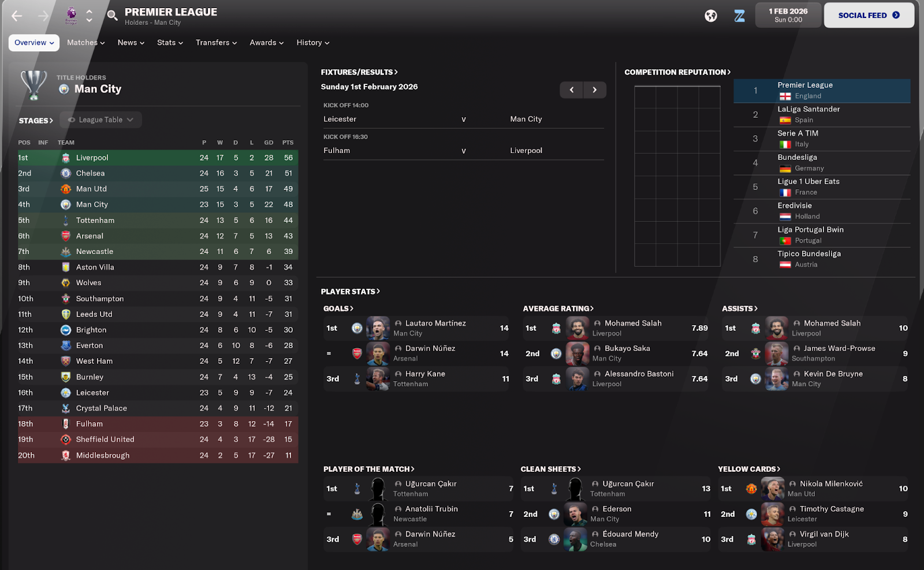The height and width of the screenshot is (570, 924).
Task: Open the Goals stats link
Action: coord(338,309)
